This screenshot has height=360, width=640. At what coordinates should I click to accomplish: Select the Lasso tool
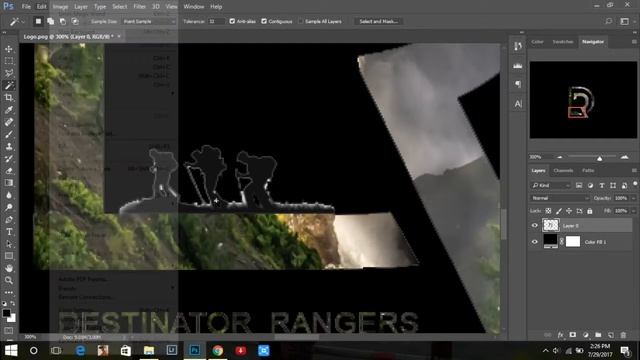[9, 73]
